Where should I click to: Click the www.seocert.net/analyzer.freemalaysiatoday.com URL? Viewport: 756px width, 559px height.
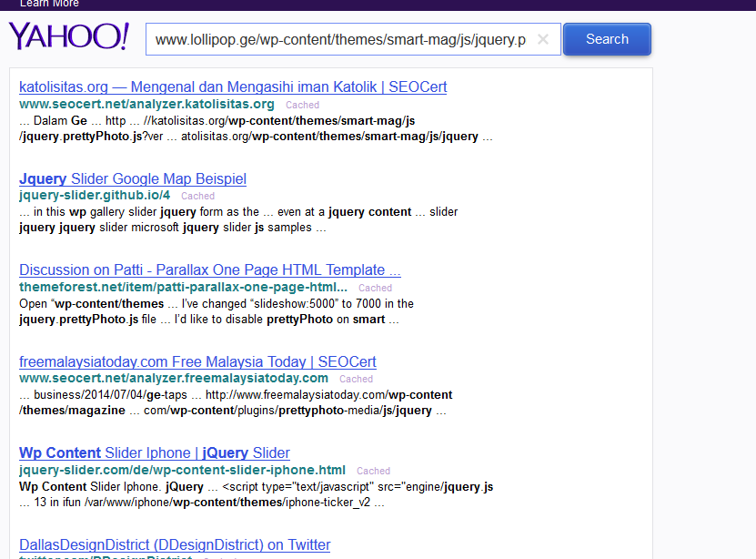click(x=174, y=378)
